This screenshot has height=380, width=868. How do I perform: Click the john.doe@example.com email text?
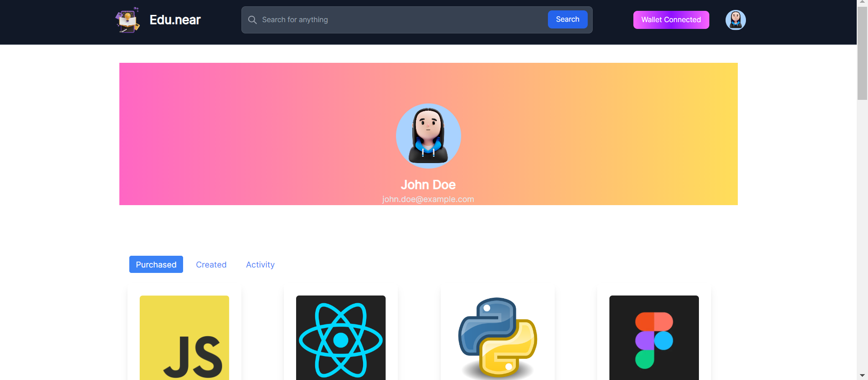point(428,199)
